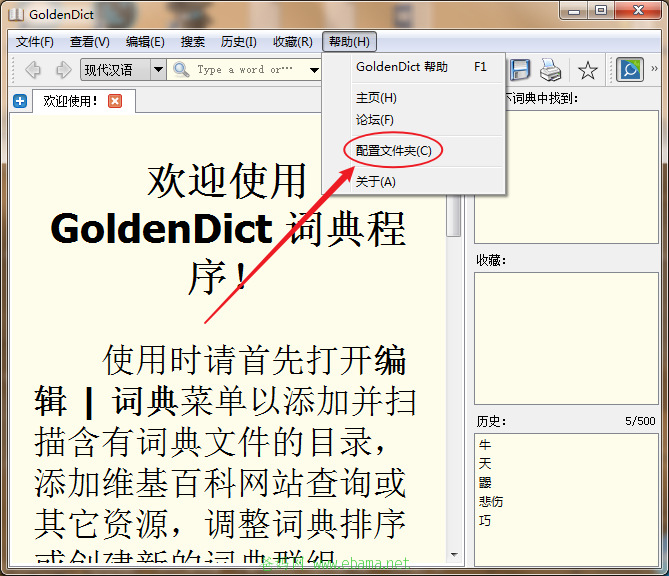Select history entry 牛
669x576 pixels.
pos(485,445)
